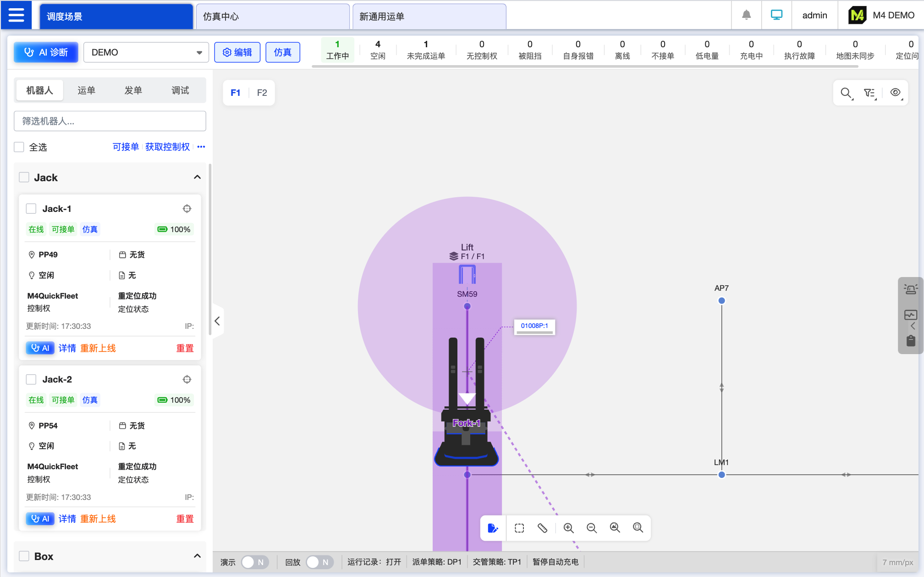The image size is (924, 577).
Task: Click the notification bell icon
Action: click(746, 15)
